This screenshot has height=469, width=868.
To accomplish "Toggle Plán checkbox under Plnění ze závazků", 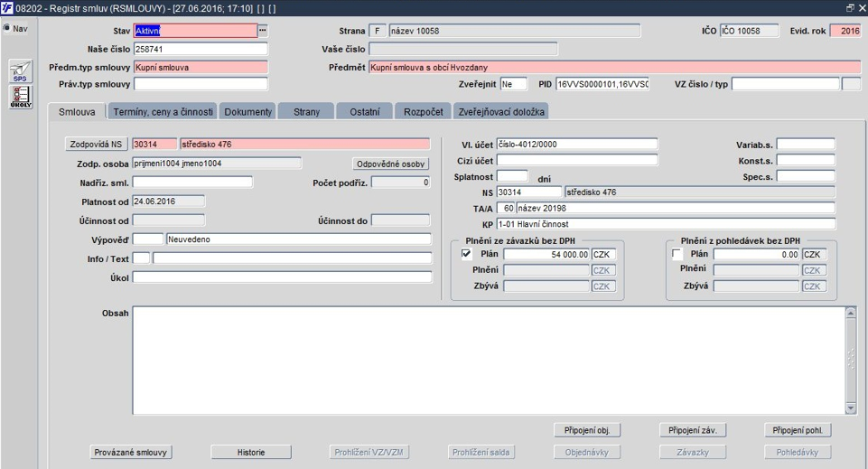I will [467, 254].
